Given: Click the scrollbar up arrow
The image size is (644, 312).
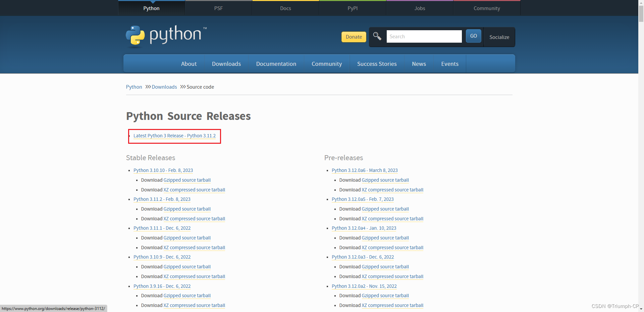Looking at the screenshot, I should (x=641, y=3).
